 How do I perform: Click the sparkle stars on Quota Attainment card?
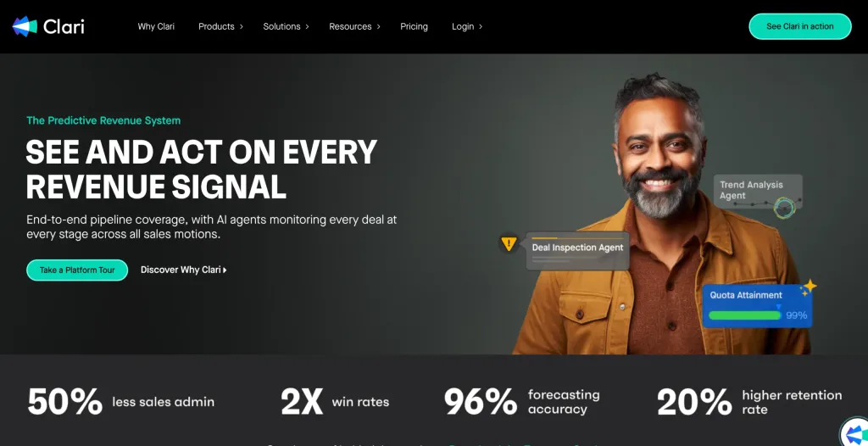click(808, 287)
